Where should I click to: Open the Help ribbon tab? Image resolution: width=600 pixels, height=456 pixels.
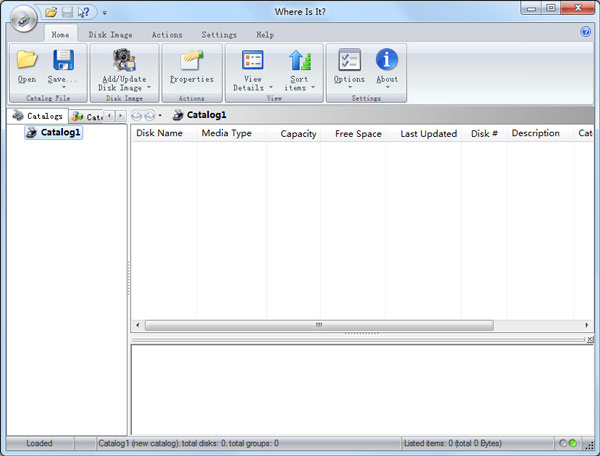pyautogui.click(x=265, y=34)
